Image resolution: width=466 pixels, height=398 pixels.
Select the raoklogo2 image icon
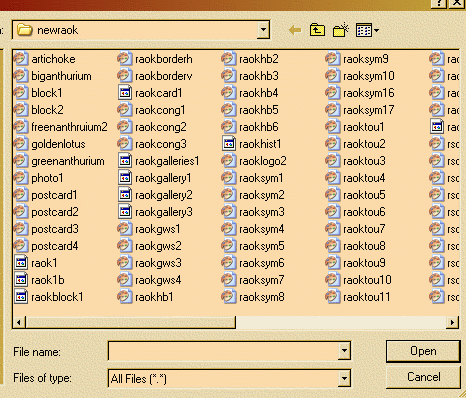pos(229,161)
